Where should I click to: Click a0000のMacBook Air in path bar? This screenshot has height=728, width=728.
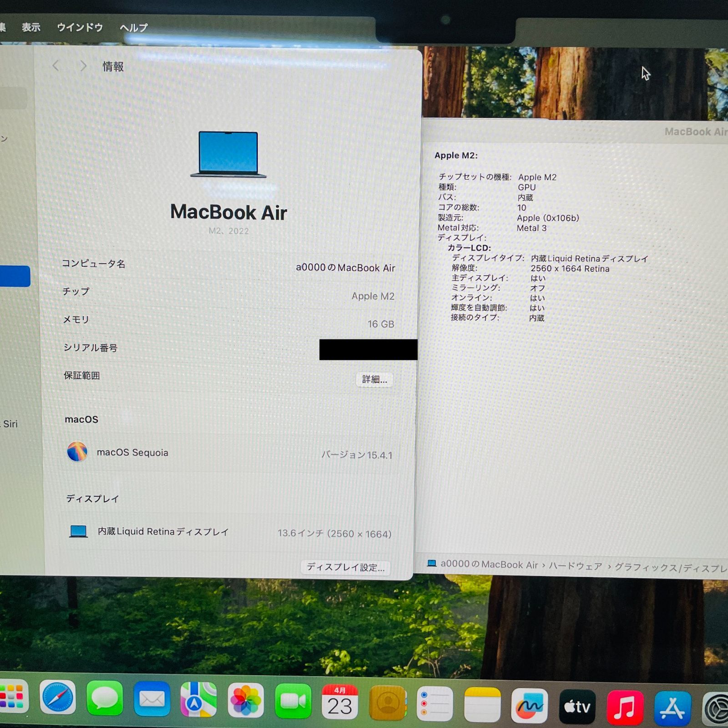tap(489, 564)
